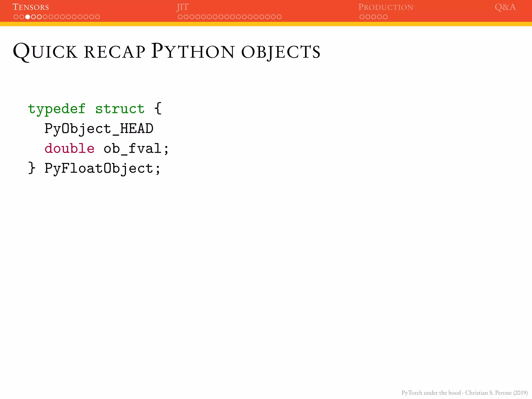
Task: Jump to the JIT section
Action: click(x=183, y=7)
